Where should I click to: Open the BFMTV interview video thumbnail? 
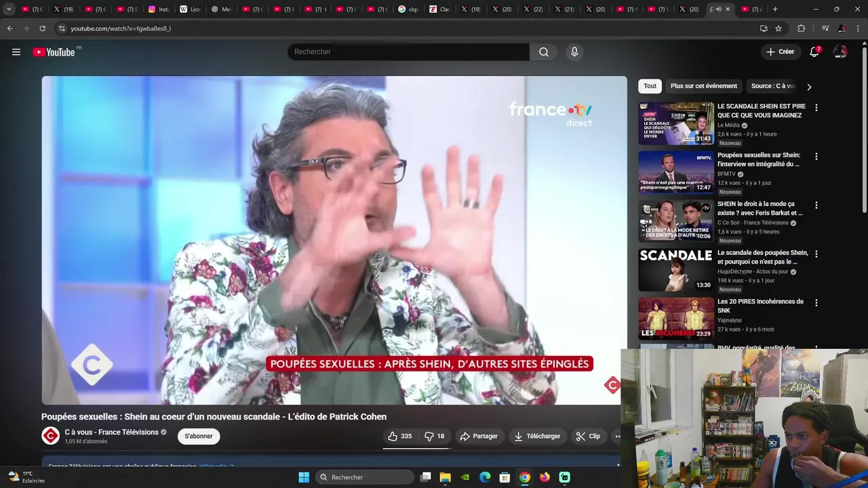[x=676, y=172]
